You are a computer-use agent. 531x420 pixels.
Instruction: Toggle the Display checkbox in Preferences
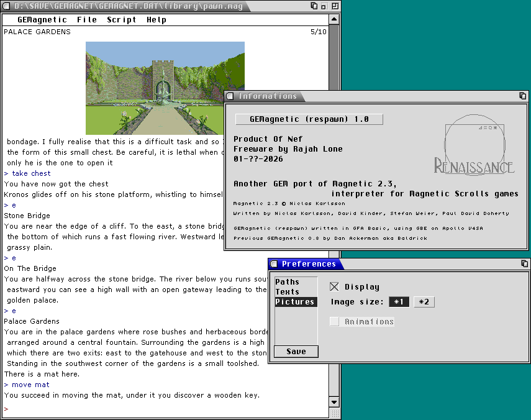tap(335, 286)
